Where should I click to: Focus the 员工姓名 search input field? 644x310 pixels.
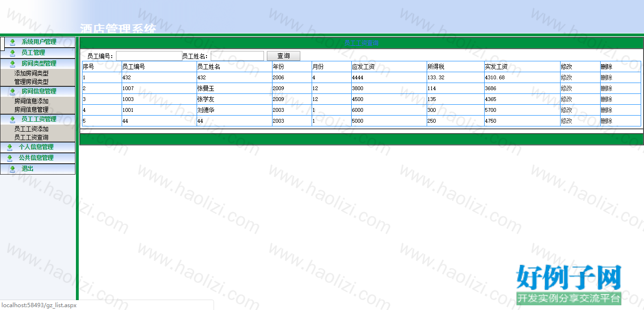point(237,56)
